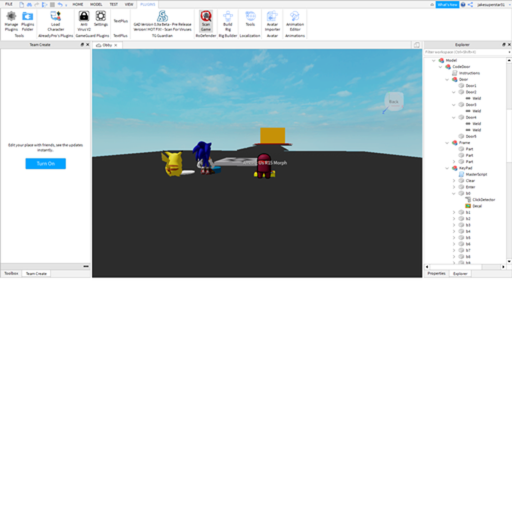Start the RoDefender Scan Game tool

point(206,21)
